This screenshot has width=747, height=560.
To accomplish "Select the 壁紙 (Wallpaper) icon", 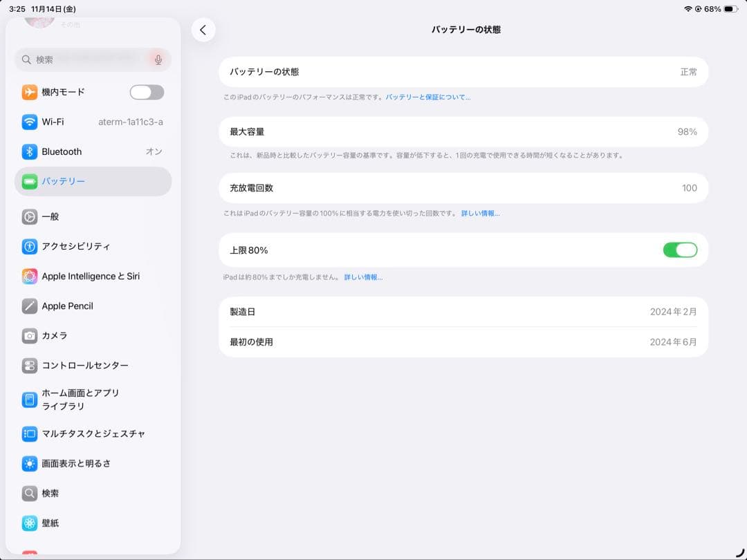I will (x=29, y=523).
